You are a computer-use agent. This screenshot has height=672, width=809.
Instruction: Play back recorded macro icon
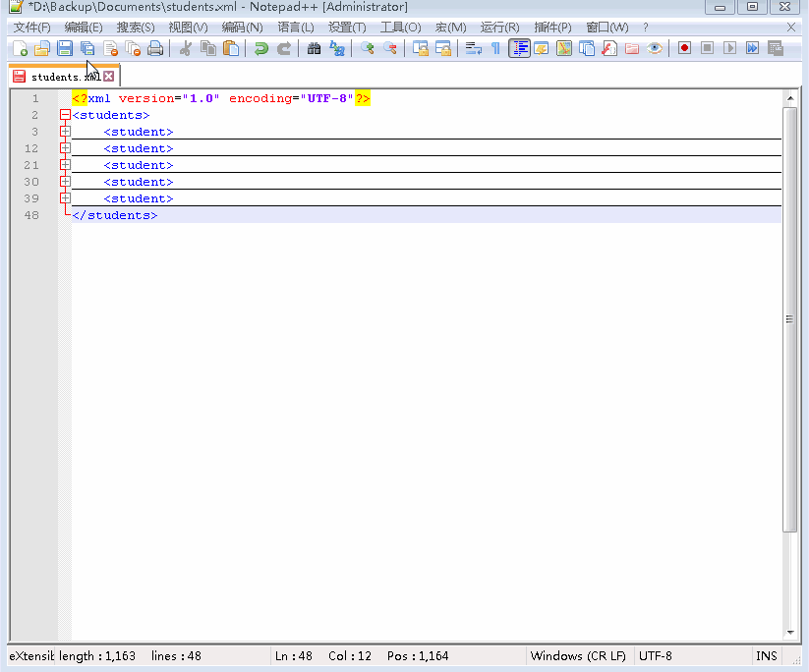point(730,48)
